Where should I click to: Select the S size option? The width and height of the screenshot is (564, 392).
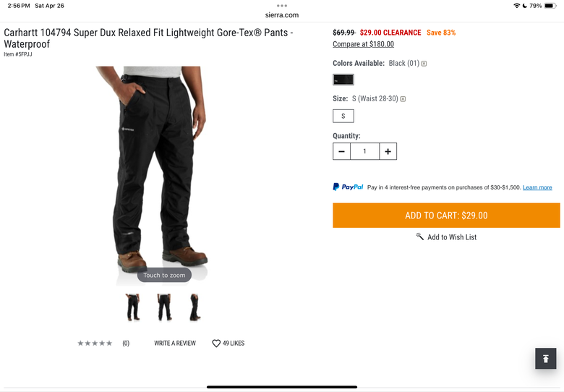[343, 116]
